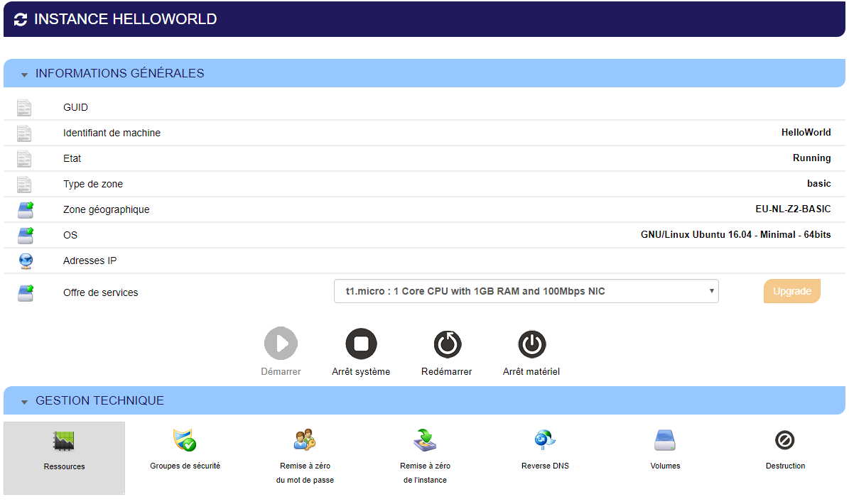
Task: Click the OS row label
Action: coord(70,235)
